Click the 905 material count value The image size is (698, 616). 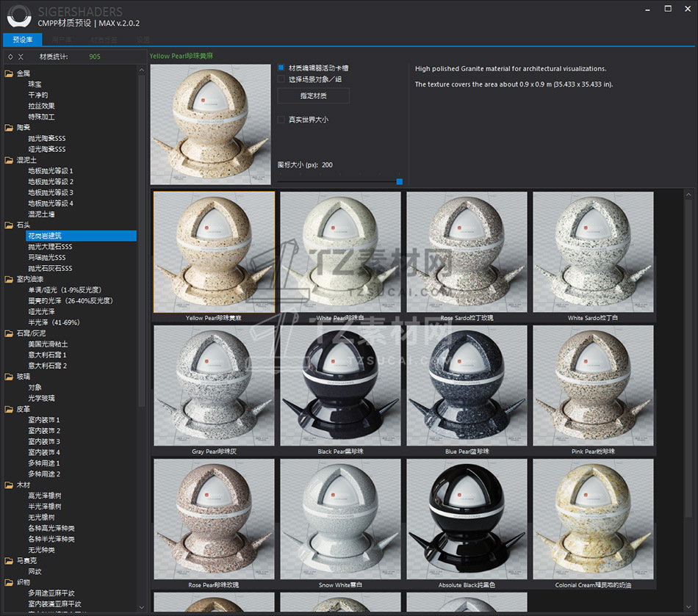coord(94,57)
